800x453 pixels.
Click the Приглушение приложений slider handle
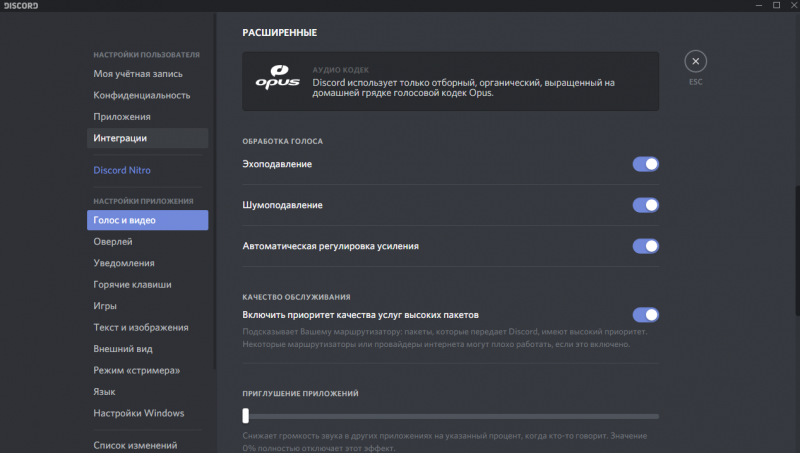[x=246, y=416]
